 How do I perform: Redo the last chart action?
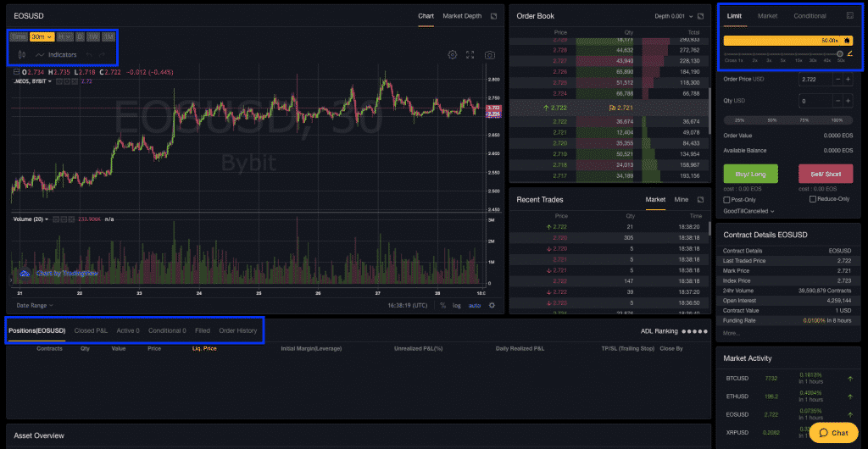click(x=102, y=55)
